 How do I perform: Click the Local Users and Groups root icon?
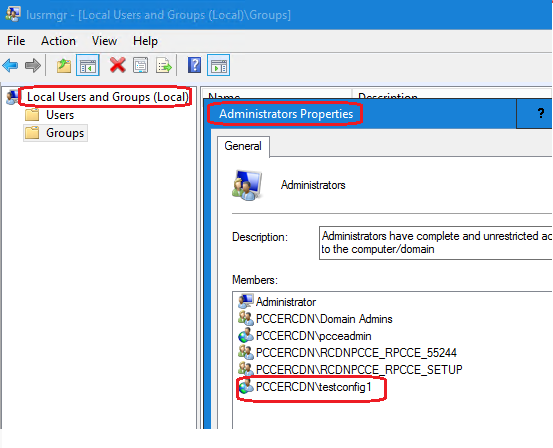click(12, 97)
